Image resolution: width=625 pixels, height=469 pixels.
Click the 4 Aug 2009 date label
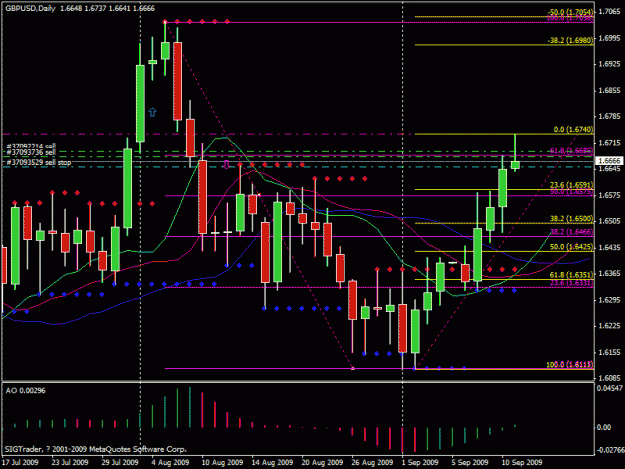170,462
